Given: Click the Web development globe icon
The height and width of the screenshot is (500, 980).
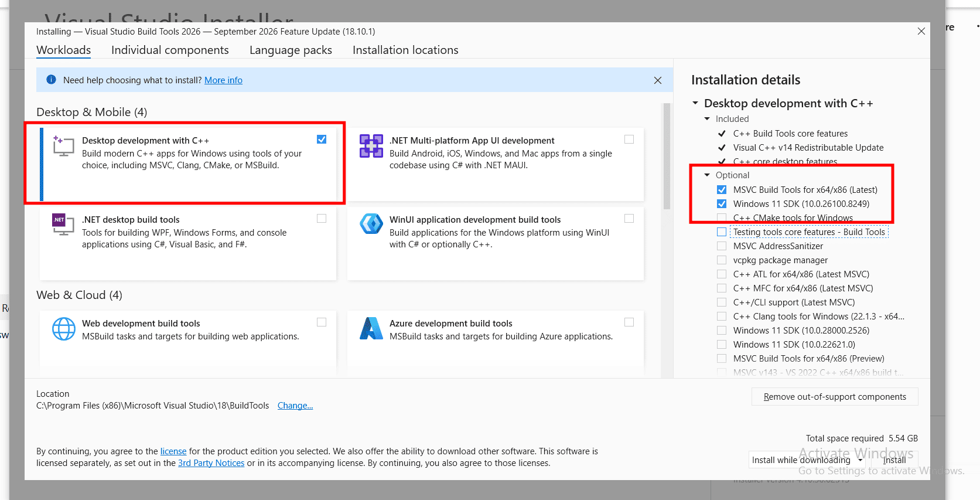Looking at the screenshot, I should pyautogui.click(x=64, y=329).
